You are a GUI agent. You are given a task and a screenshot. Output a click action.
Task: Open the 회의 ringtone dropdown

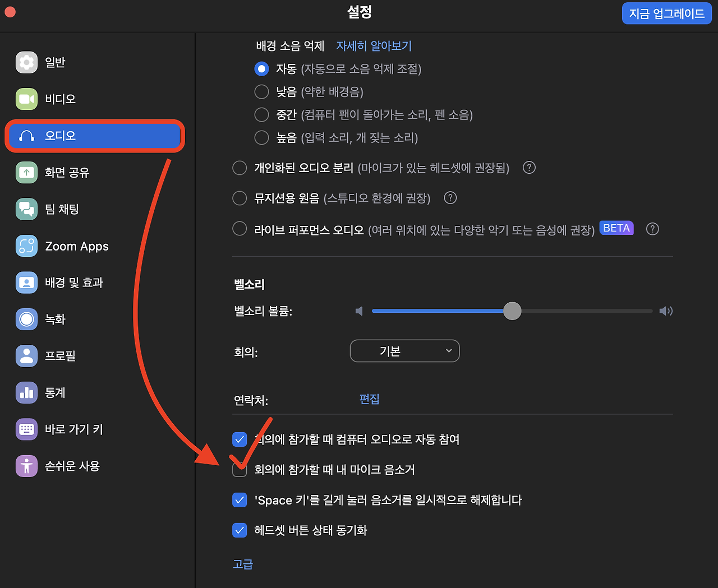[x=404, y=351]
